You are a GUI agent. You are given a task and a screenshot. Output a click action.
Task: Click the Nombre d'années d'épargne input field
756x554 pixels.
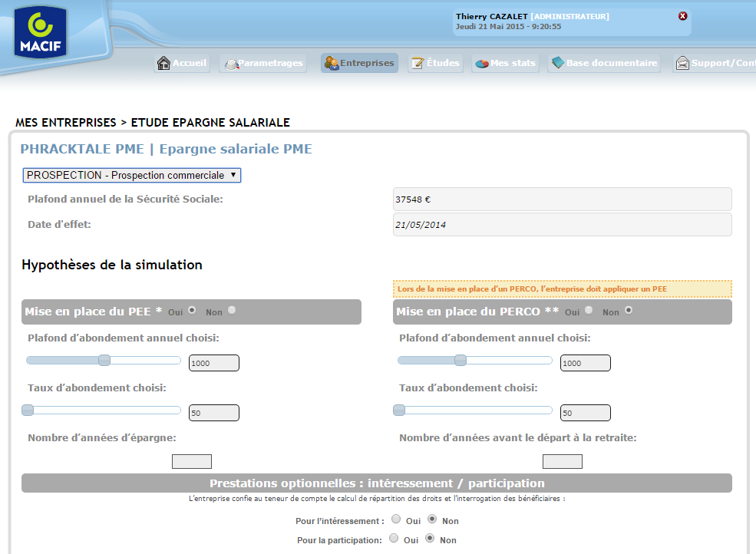[191, 460]
